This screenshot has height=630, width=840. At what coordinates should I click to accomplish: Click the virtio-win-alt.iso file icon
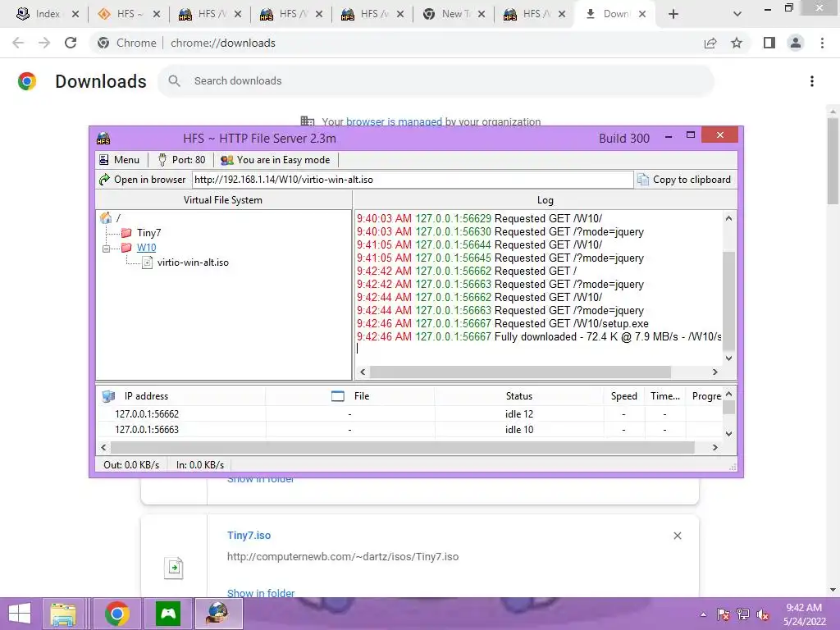point(148,262)
